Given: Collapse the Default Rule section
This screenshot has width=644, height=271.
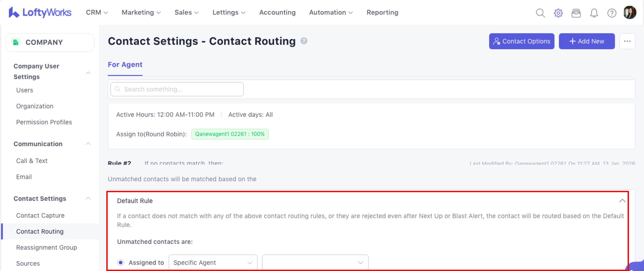Looking at the screenshot, I should pyautogui.click(x=622, y=201).
